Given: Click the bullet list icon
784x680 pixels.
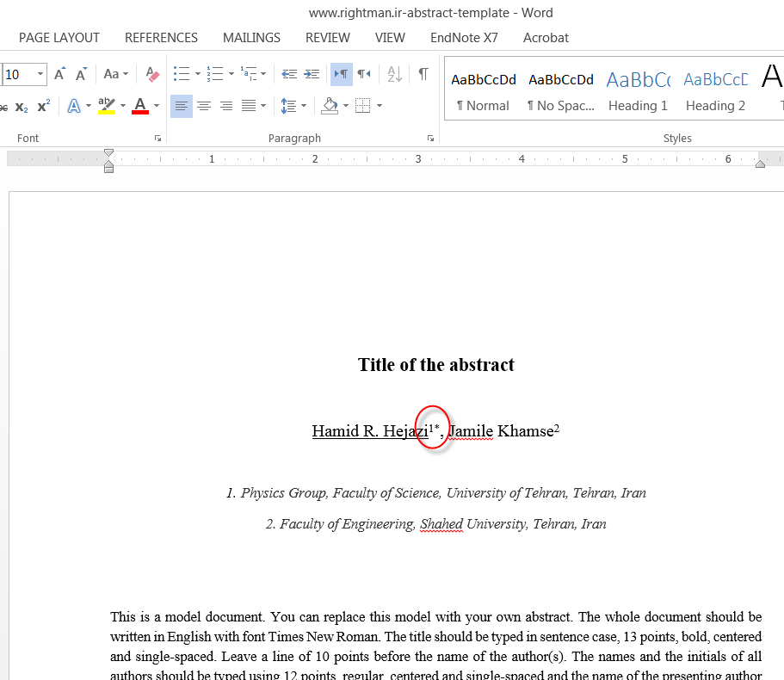Looking at the screenshot, I should pos(181,75).
